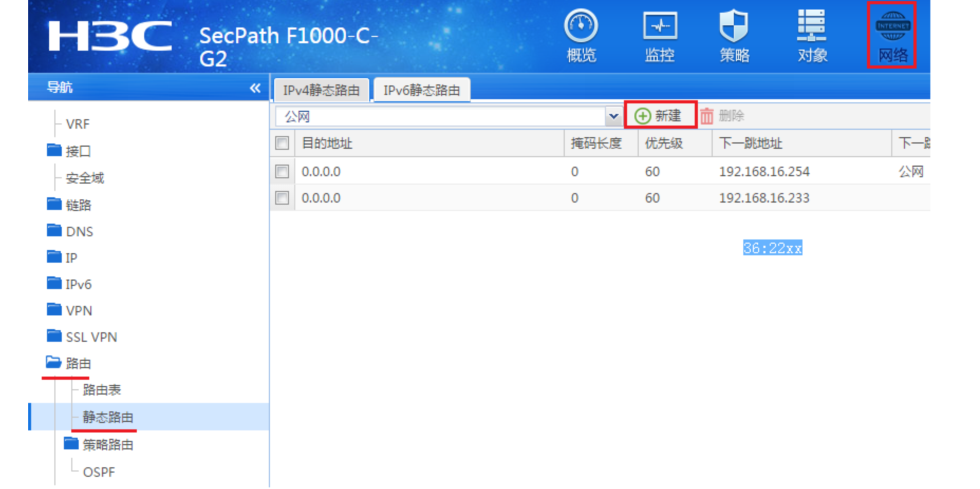The width and height of the screenshot is (980, 489).
Task: Open the 对象 objects icon
Action: click(x=812, y=26)
